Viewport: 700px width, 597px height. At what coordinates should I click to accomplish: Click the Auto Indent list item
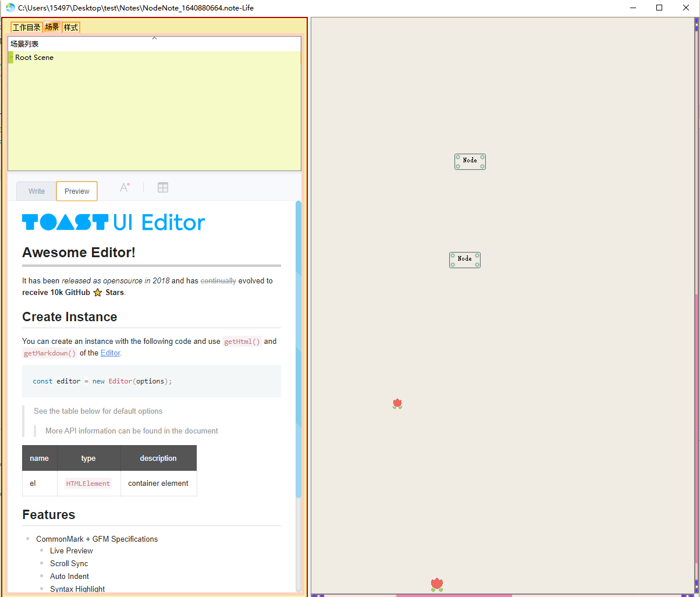(69, 576)
